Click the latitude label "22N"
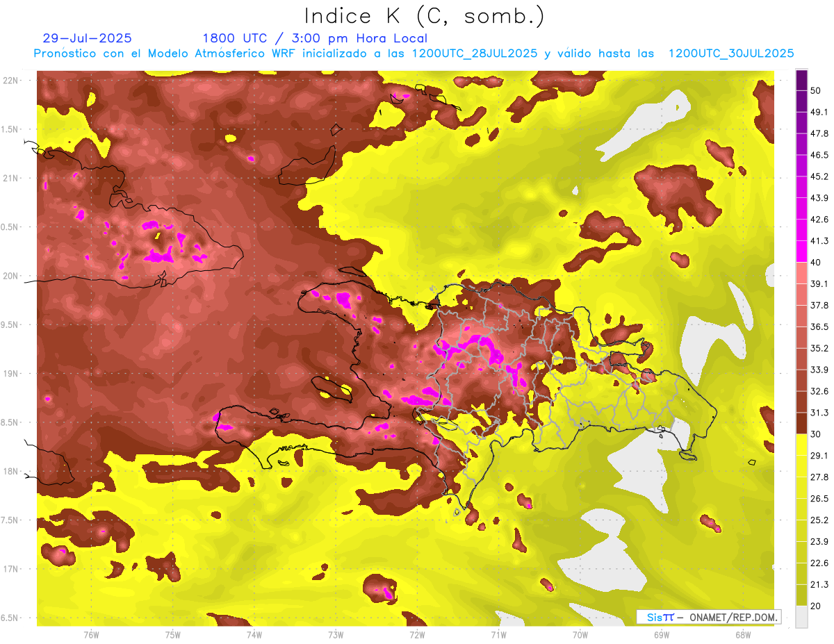This screenshot has width=834, height=644. point(12,80)
